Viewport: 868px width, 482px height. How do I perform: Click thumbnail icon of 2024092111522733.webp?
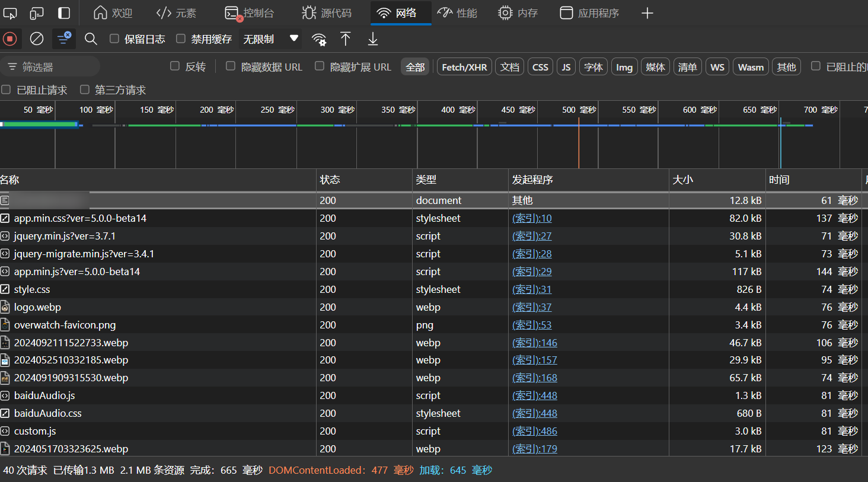[5, 343]
